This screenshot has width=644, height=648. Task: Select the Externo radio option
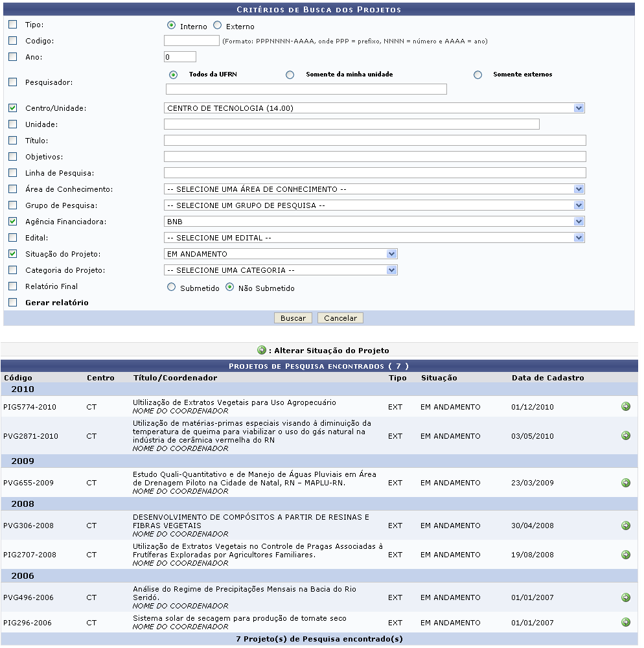tap(217, 26)
